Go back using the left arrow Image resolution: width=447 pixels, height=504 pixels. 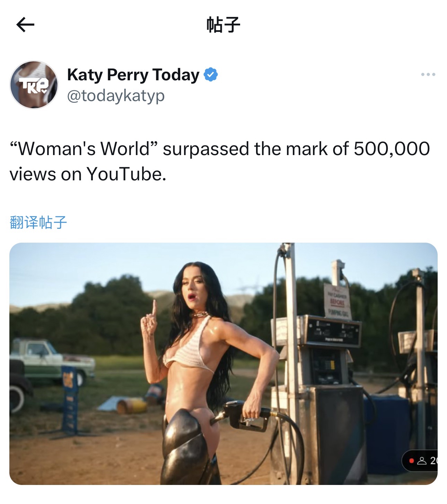(x=25, y=25)
